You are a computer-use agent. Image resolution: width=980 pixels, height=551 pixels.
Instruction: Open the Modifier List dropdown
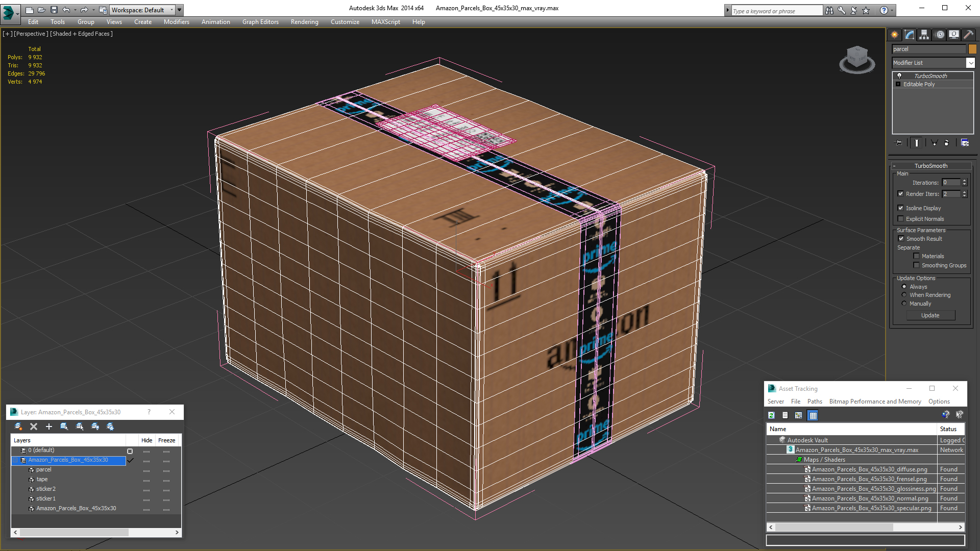click(x=970, y=63)
